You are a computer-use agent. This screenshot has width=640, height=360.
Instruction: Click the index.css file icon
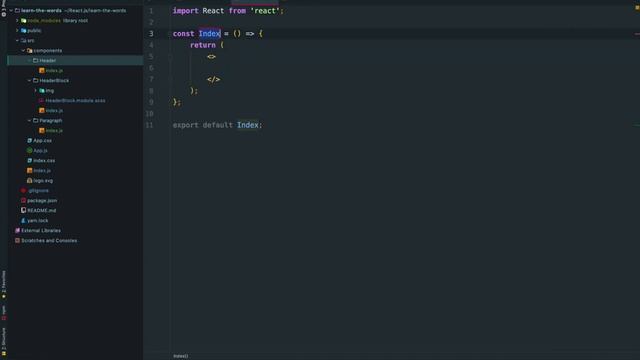[29, 160]
